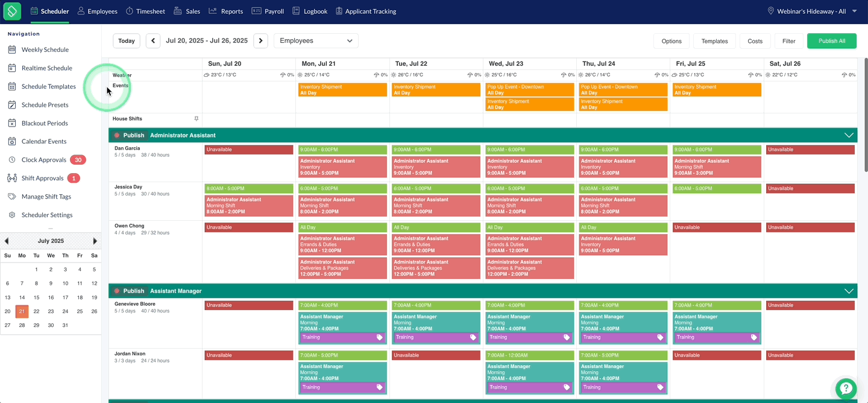Click the Templates button
Viewport: 868px width, 403px height.
(714, 41)
